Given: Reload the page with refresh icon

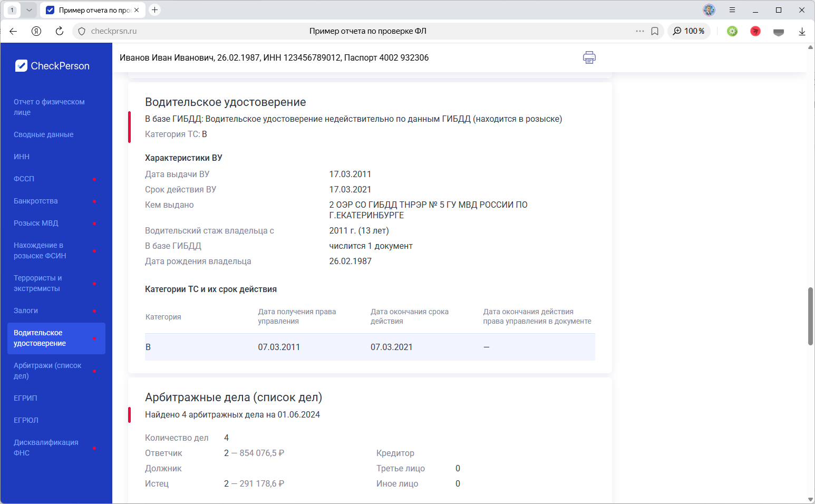Looking at the screenshot, I should coord(60,31).
